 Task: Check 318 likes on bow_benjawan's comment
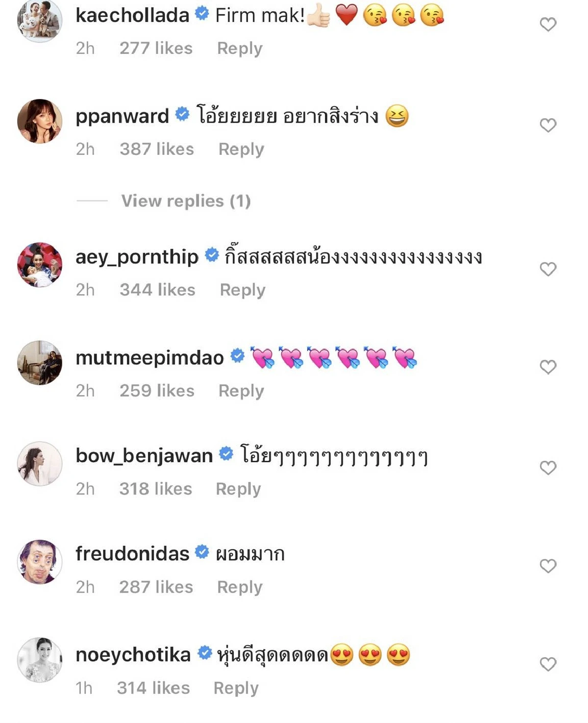pyautogui.click(x=156, y=489)
